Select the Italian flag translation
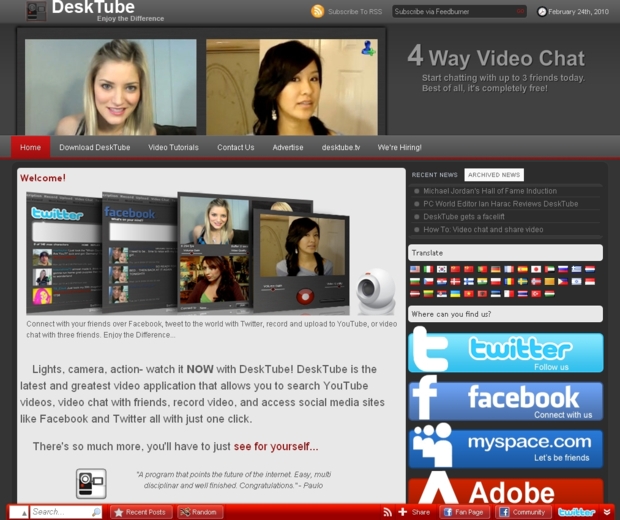Image resolution: width=620 pixels, height=520 pixels. (429, 269)
